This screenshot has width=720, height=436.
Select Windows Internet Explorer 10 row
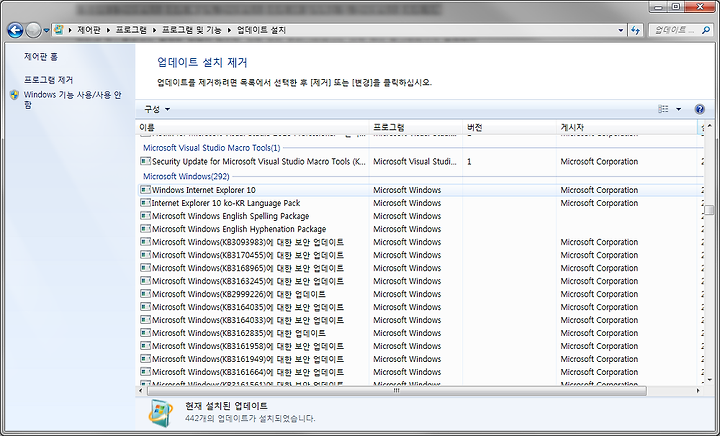point(420,190)
